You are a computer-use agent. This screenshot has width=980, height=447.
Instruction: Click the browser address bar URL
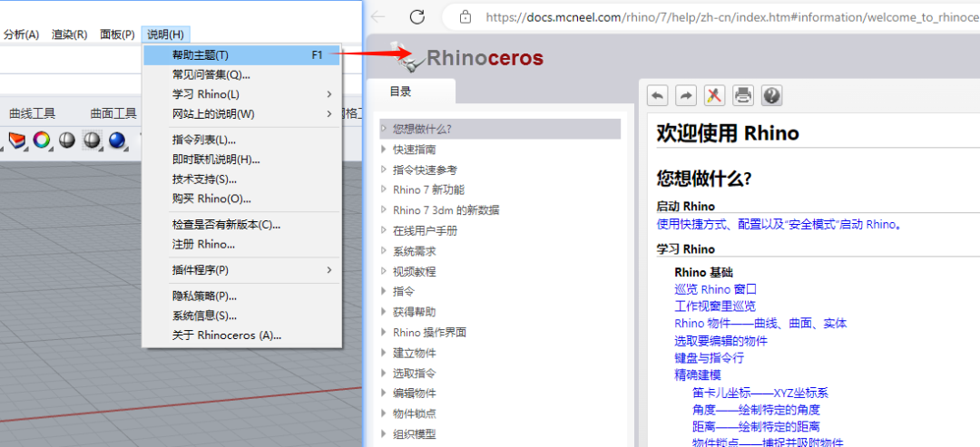[731, 17]
